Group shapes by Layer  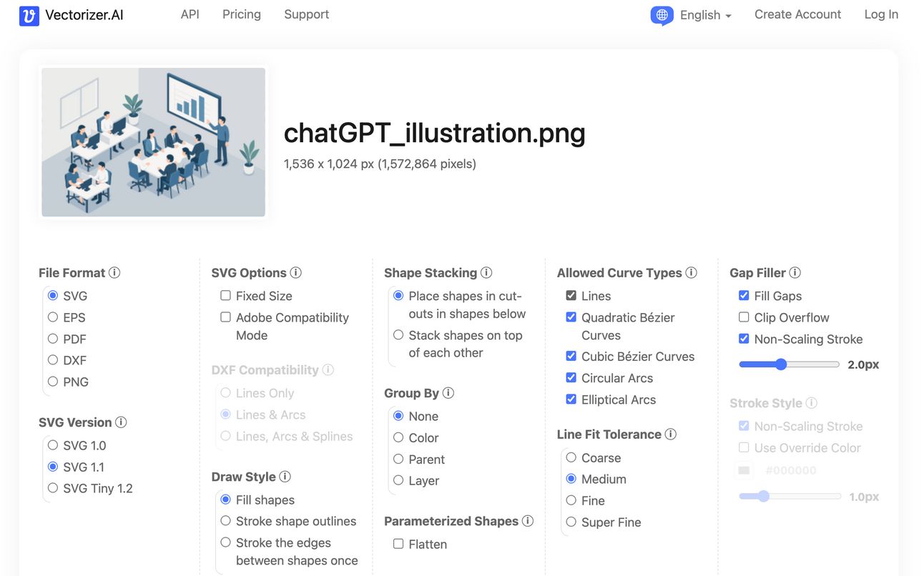click(x=398, y=480)
